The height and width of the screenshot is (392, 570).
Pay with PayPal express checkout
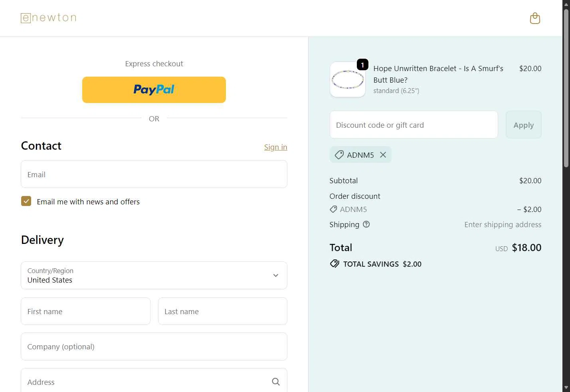154,90
